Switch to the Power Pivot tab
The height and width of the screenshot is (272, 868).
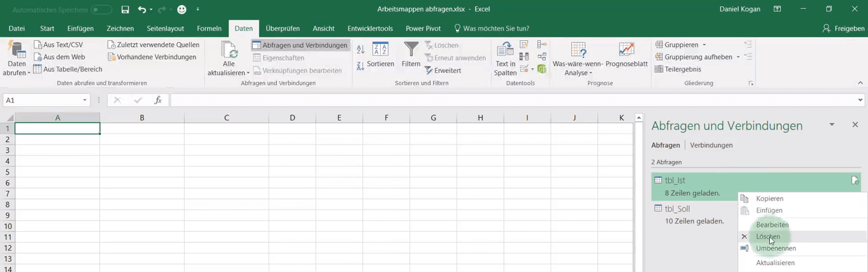pyautogui.click(x=423, y=28)
